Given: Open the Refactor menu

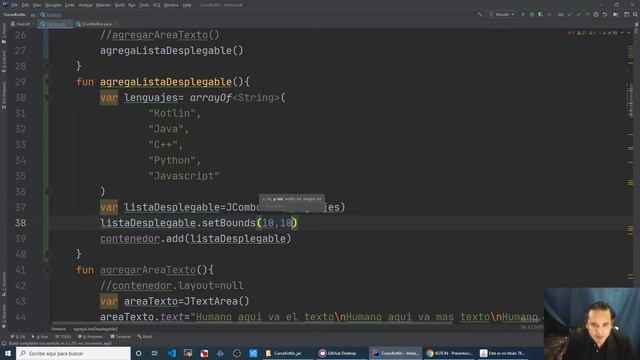Looking at the screenshot, I should [103, 5].
